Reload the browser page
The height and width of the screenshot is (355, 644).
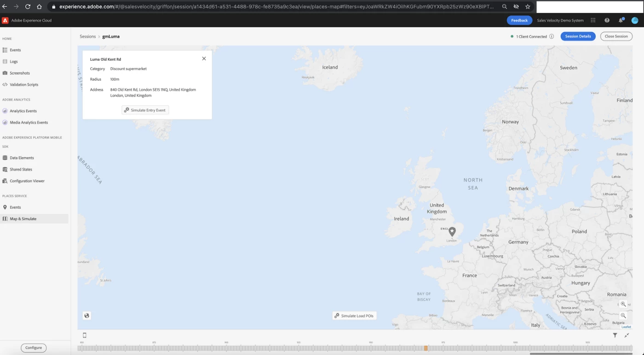point(28,6)
